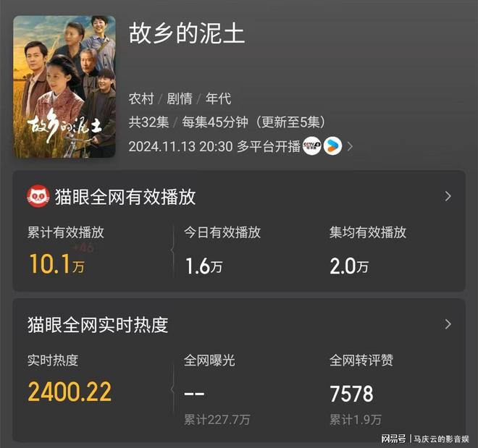Viewport: 478px width, 448px height.
Task: Tap the 故乡的泥土 title text
Action: pos(187,33)
